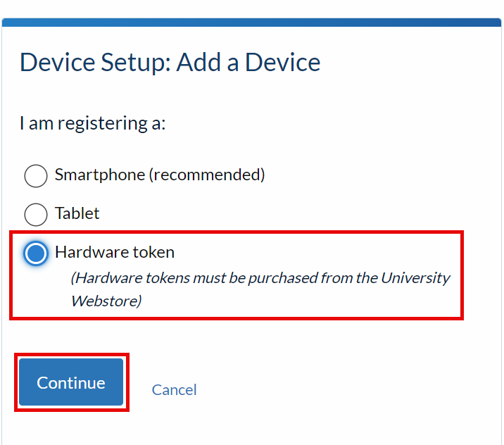Click 'Device Setup:' in the title

click(95, 62)
